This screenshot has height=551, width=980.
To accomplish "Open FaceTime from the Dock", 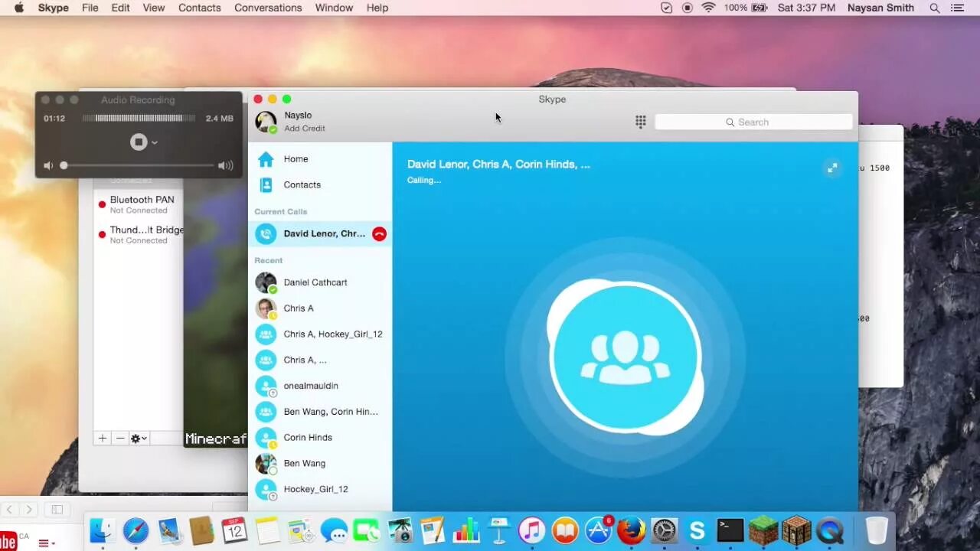I will (x=367, y=530).
